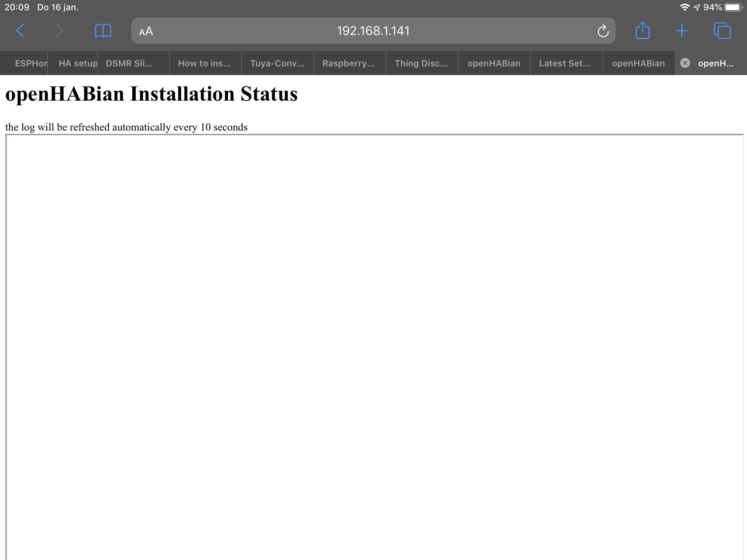The height and width of the screenshot is (560, 747).
Task: Select the Tuya-Conv... tab
Action: coord(277,63)
